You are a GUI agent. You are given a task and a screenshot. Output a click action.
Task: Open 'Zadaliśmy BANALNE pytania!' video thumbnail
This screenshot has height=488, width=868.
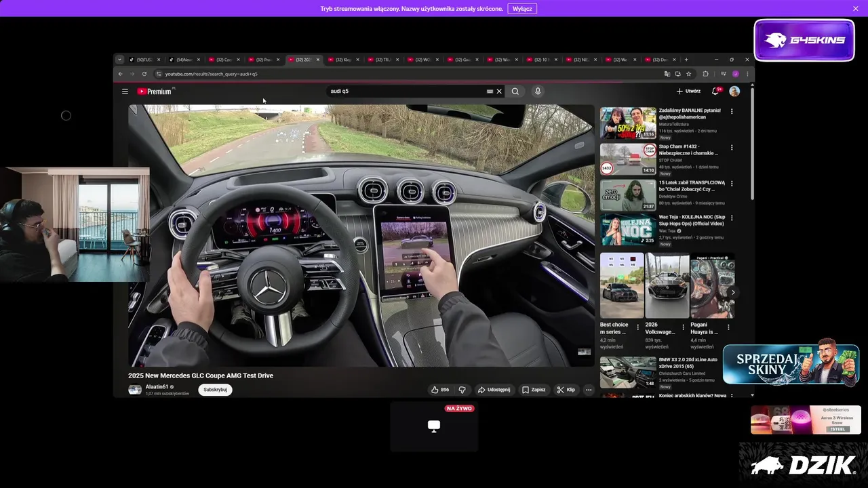628,123
